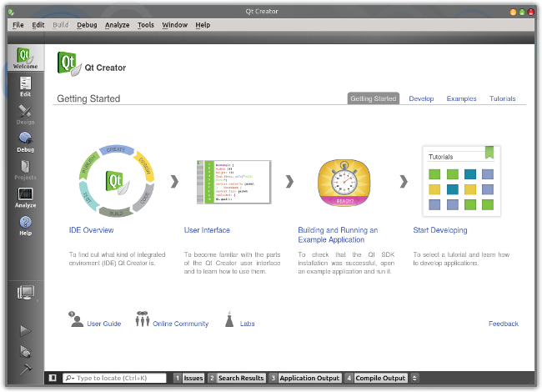Click the Build hammer icon
Viewport: 542px width, 392px height.
pyautogui.click(x=26, y=369)
